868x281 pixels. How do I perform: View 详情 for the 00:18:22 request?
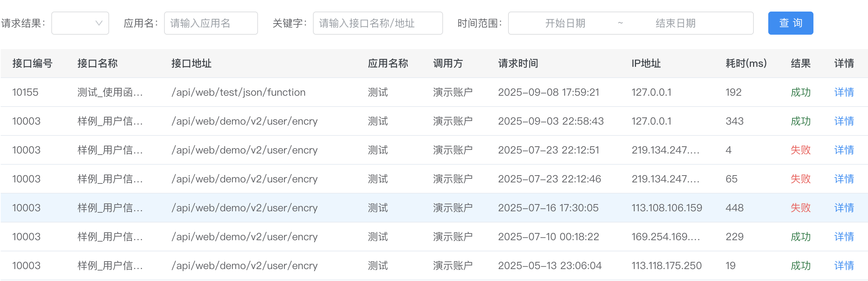pyautogui.click(x=844, y=237)
